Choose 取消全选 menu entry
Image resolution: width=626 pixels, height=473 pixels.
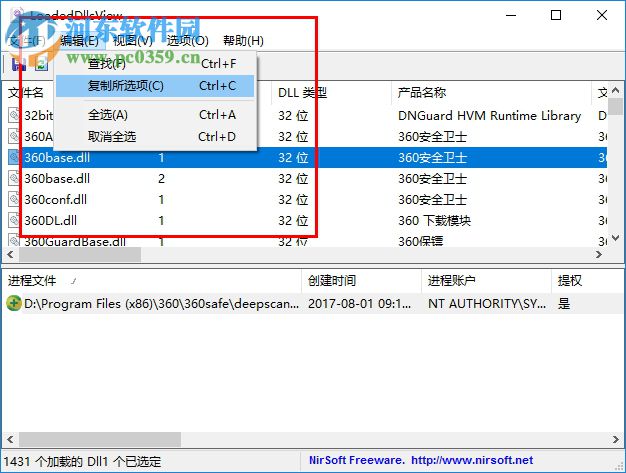155,137
